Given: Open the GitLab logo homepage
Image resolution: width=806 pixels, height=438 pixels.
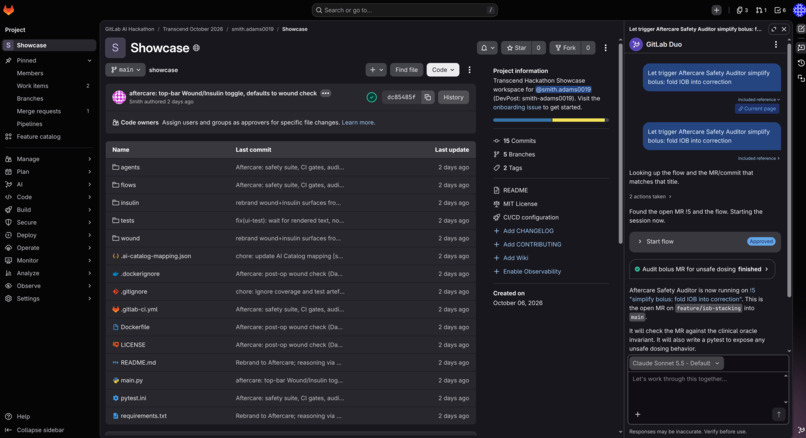Looking at the screenshot, I should coord(9,10).
